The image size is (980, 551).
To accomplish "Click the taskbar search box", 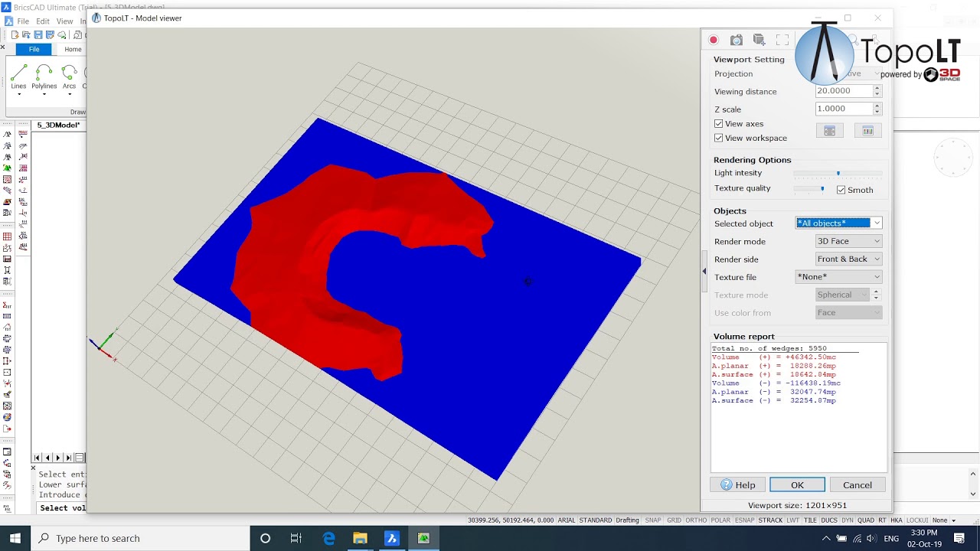I will coord(141,539).
